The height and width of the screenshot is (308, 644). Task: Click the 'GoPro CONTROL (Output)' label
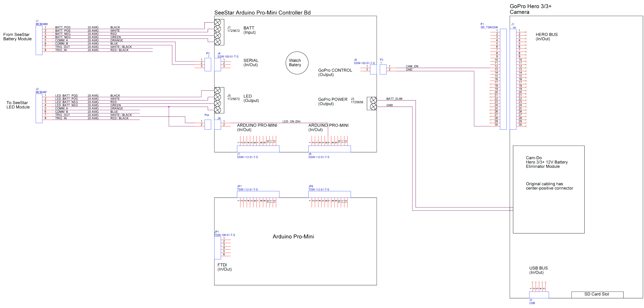[x=335, y=72]
